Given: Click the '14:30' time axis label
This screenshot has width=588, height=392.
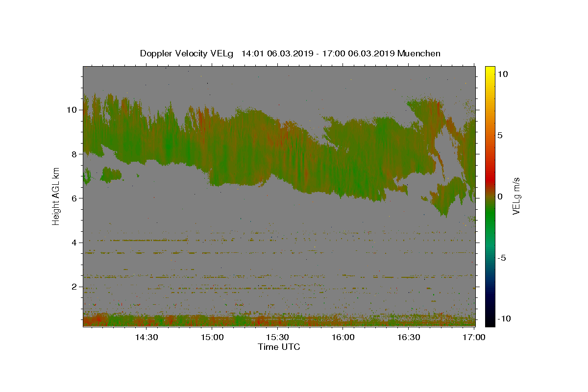Looking at the screenshot, I should pos(146,337).
